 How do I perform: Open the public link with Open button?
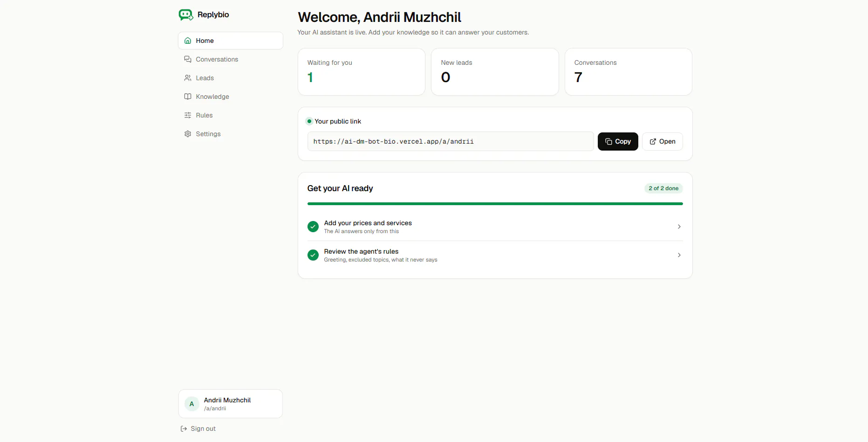(x=662, y=141)
